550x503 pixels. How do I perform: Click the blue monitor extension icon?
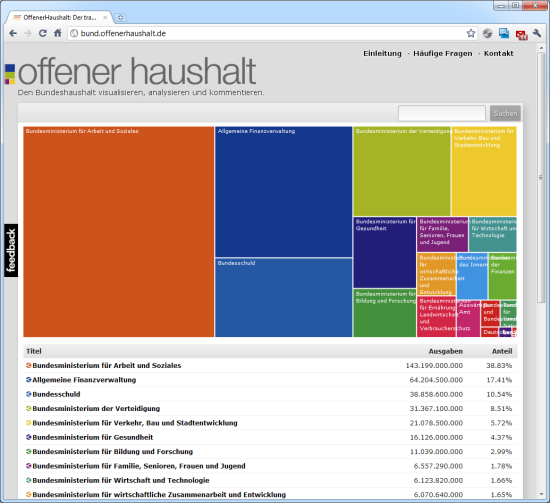[504, 33]
